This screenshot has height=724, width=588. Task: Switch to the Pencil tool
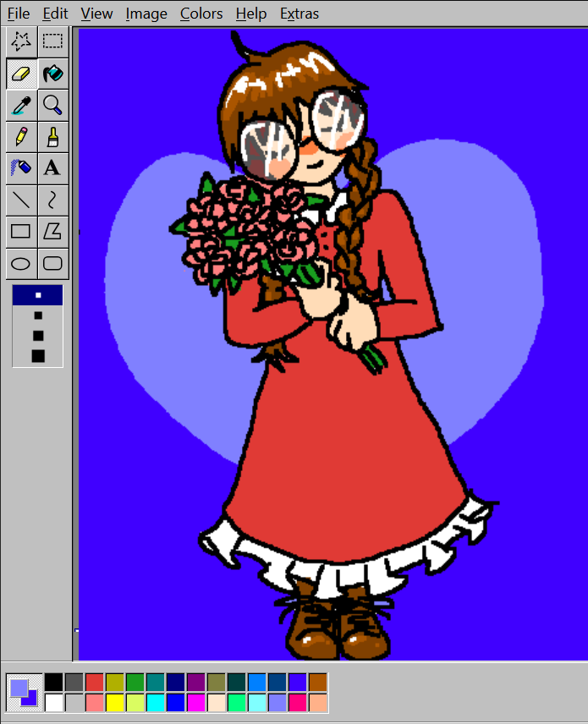click(x=21, y=137)
